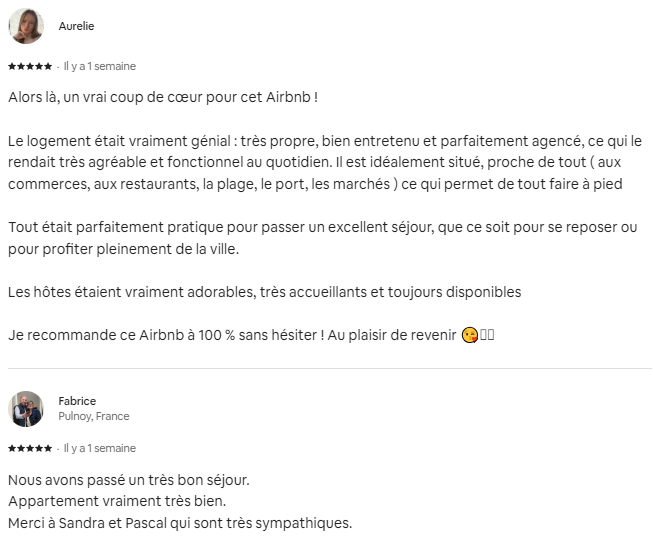Click the empty glyph boxes after the emoji
Viewport: 653px width, 540px height.
[x=487, y=335]
